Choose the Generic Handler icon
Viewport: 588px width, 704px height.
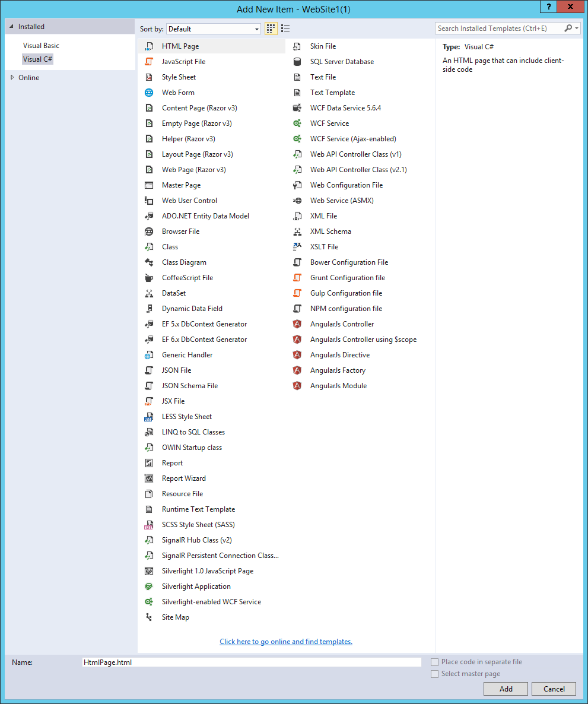pyautogui.click(x=149, y=355)
